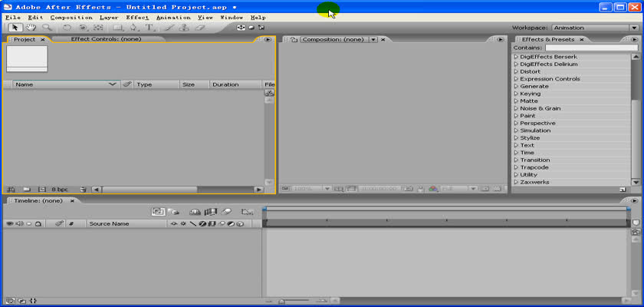
Task: Toggle the 8 bpc color depth
Action: 60,190
